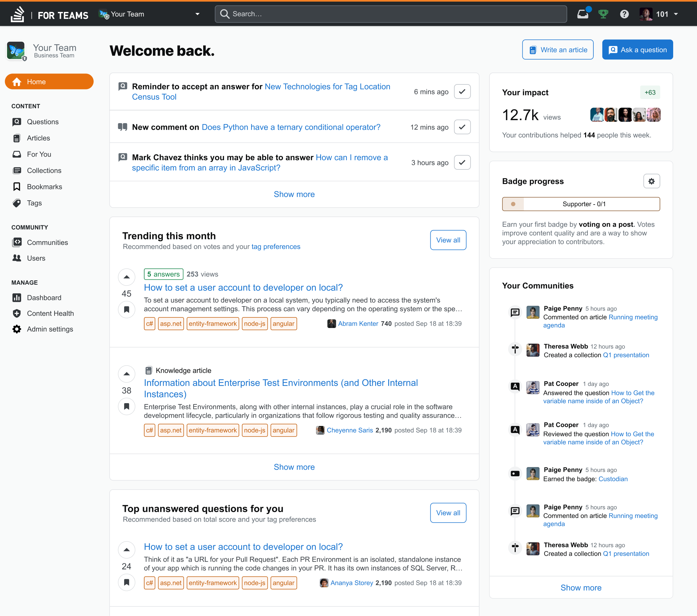Bookmark the Enterprise Test Environments article
This screenshot has width=697, height=616.
click(126, 406)
